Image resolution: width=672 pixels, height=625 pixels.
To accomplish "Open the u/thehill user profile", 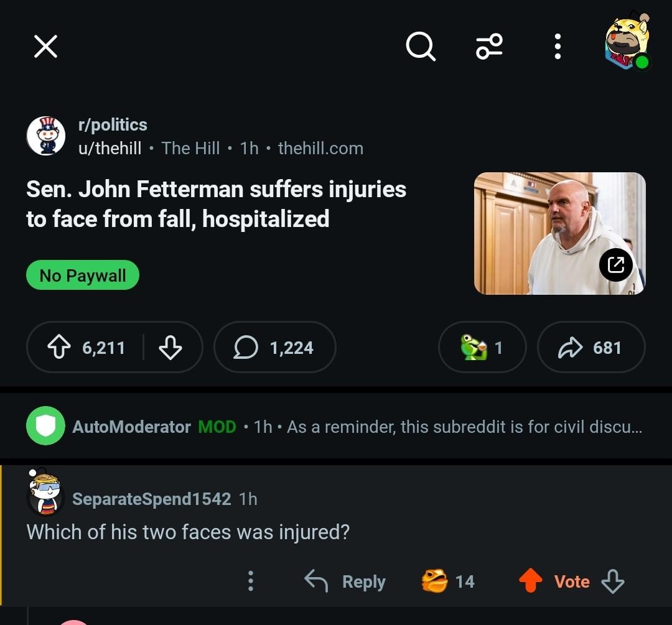I will click(x=110, y=148).
